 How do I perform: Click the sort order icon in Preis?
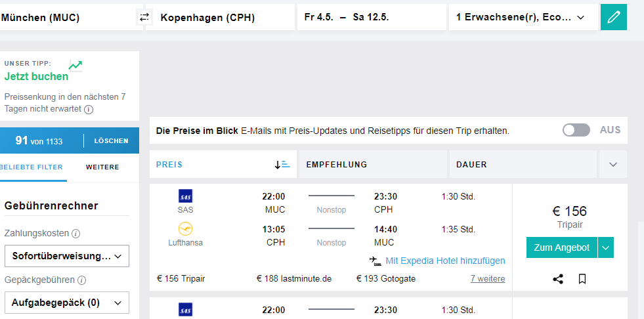(282, 165)
